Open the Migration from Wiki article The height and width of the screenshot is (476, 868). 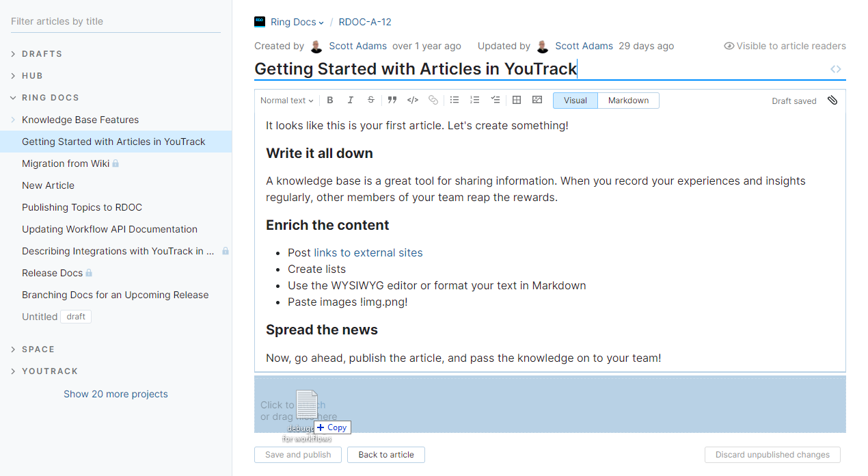(x=66, y=163)
